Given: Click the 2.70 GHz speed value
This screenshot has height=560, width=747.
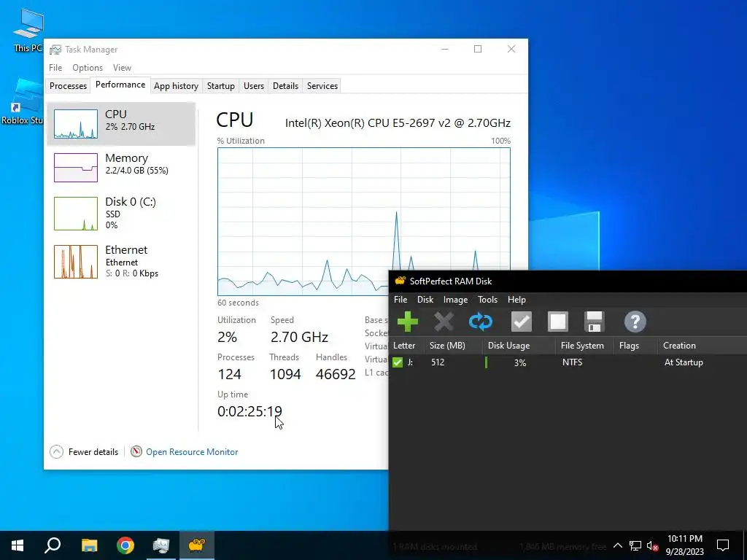Looking at the screenshot, I should (x=299, y=337).
